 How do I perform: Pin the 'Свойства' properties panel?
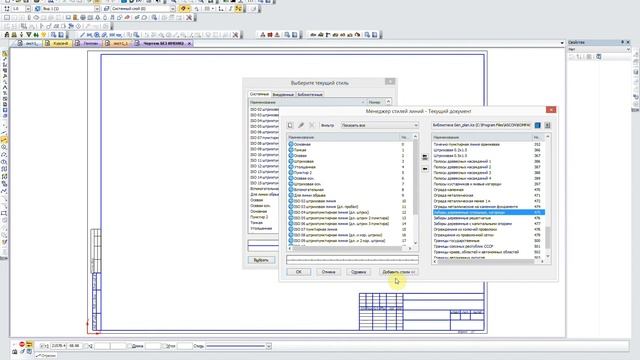click(x=622, y=42)
